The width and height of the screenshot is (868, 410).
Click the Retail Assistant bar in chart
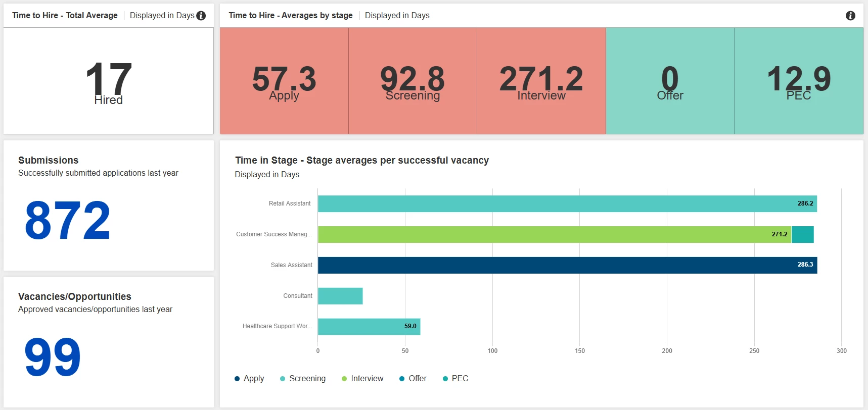pos(556,203)
